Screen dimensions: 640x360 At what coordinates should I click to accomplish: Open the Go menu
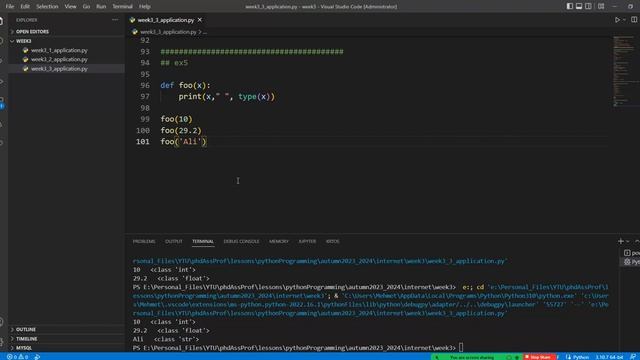[86, 7]
